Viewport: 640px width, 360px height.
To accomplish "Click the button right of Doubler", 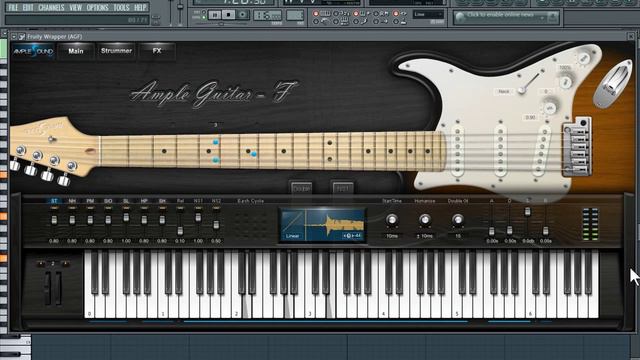I will [x=342, y=189].
